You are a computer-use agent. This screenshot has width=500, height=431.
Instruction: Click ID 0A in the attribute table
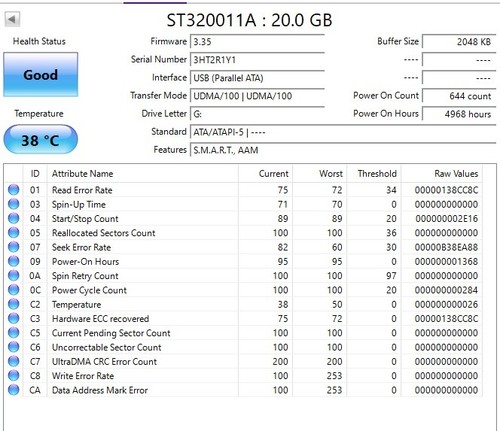[x=35, y=276]
